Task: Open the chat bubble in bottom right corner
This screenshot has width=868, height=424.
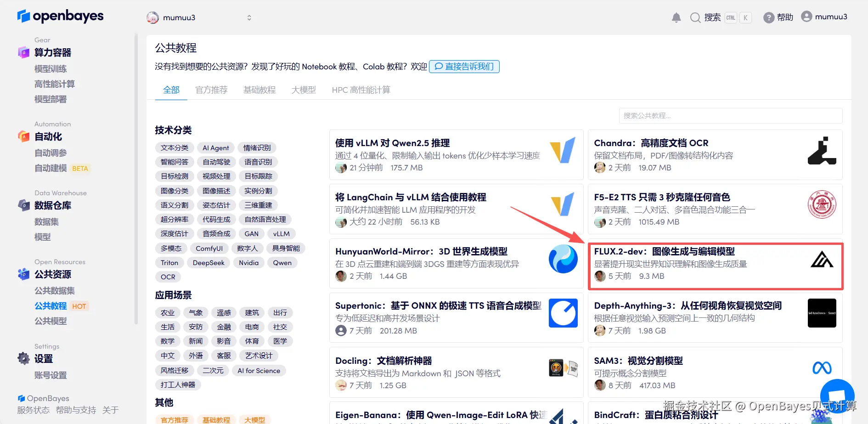Action: click(x=837, y=396)
